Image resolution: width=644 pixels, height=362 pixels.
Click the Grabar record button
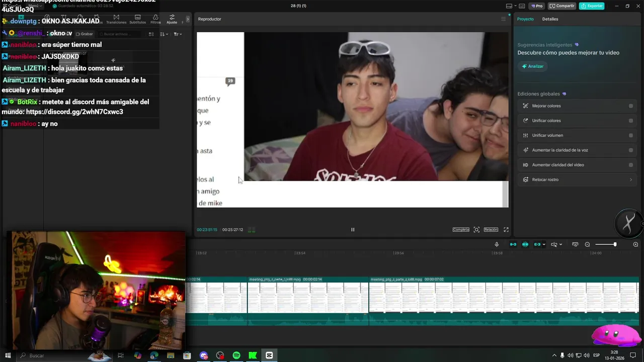pyautogui.click(x=84, y=34)
